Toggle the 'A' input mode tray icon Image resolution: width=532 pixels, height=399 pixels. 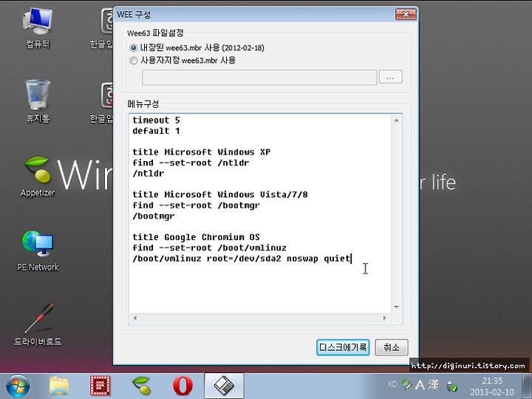click(420, 385)
